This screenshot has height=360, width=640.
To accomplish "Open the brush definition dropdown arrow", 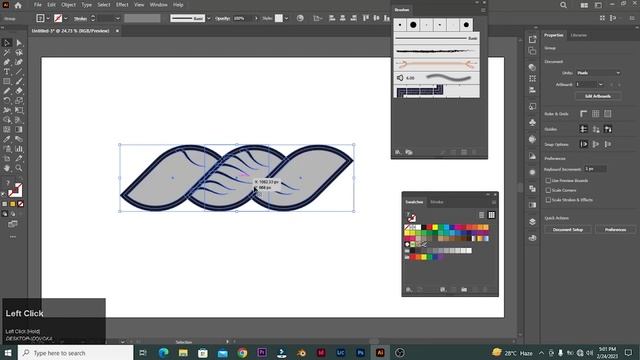I will pos(209,18).
